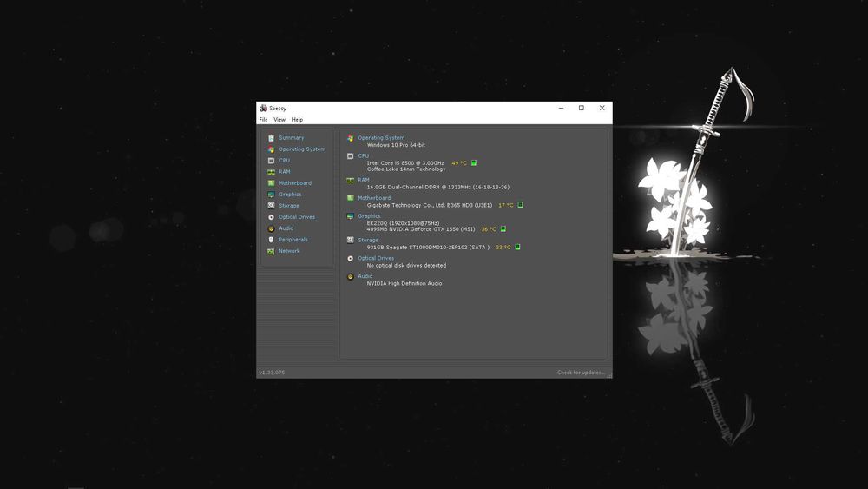The image size is (868, 489).
Task: Click the GPU temperature status icon beside 36 °C
Action: (503, 228)
